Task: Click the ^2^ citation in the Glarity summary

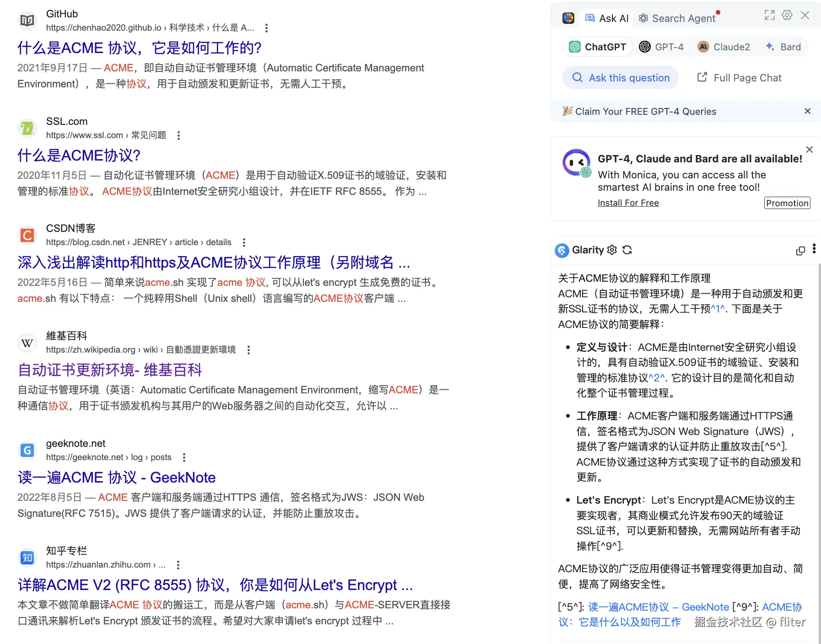Action: (657, 378)
